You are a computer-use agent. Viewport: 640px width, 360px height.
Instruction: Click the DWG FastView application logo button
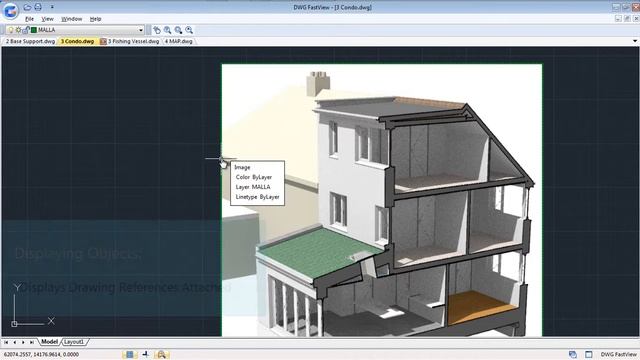coord(10,10)
